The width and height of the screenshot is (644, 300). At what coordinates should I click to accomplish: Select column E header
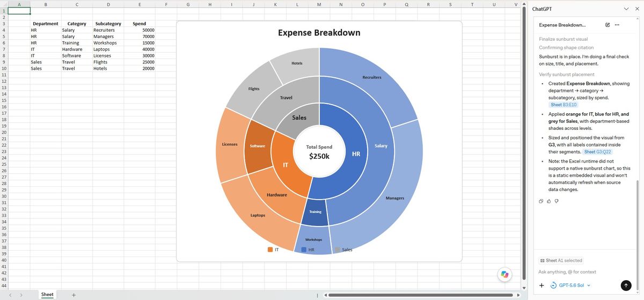[140, 4]
